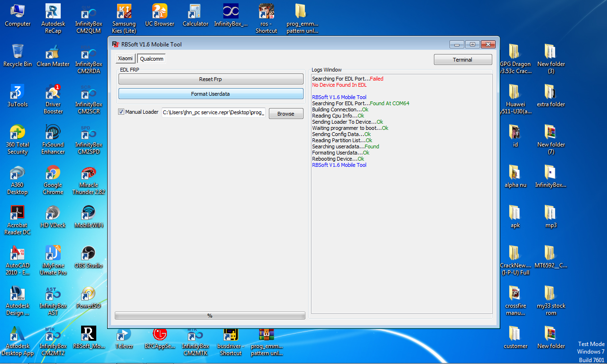
Task: Click the "No Device Found In EDL" log line
Action: pyautogui.click(x=339, y=85)
